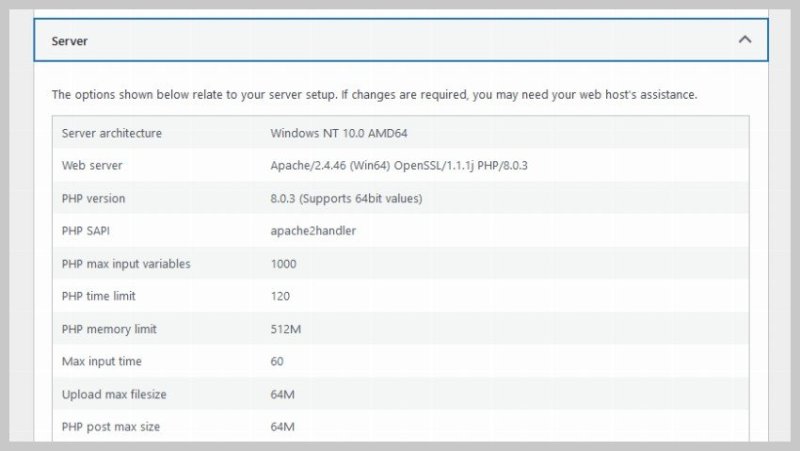Viewport: 800px width, 451px height.
Task: Select the memory limit value 512M
Action: (286, 329)
